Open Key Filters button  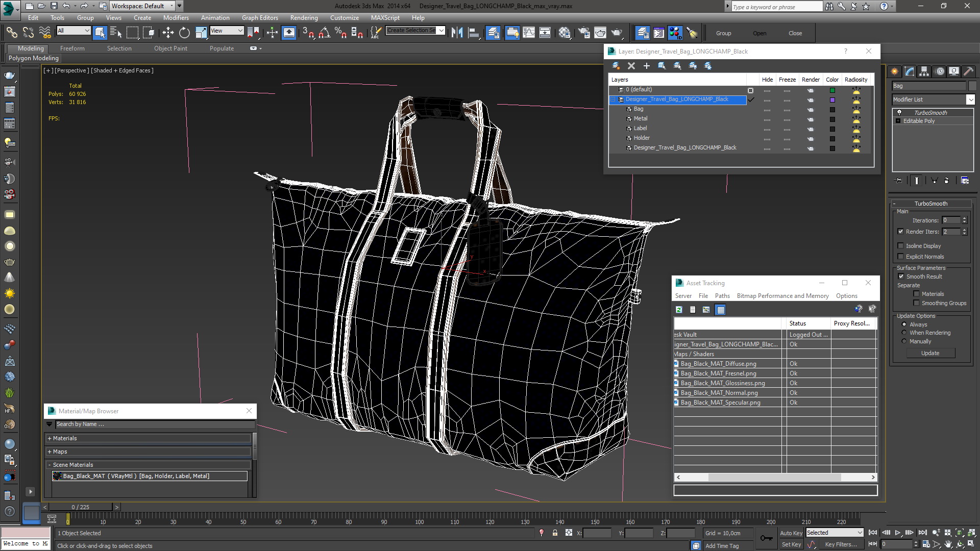click(x=841, y=544)
